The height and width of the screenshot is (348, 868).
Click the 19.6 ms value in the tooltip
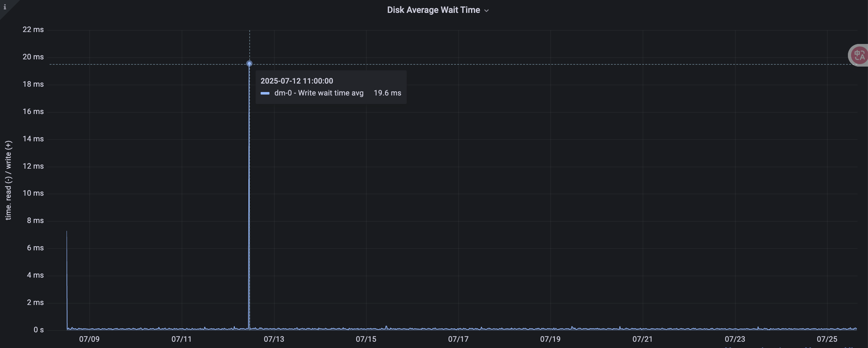pyautogui.click(x=388, y=93)
